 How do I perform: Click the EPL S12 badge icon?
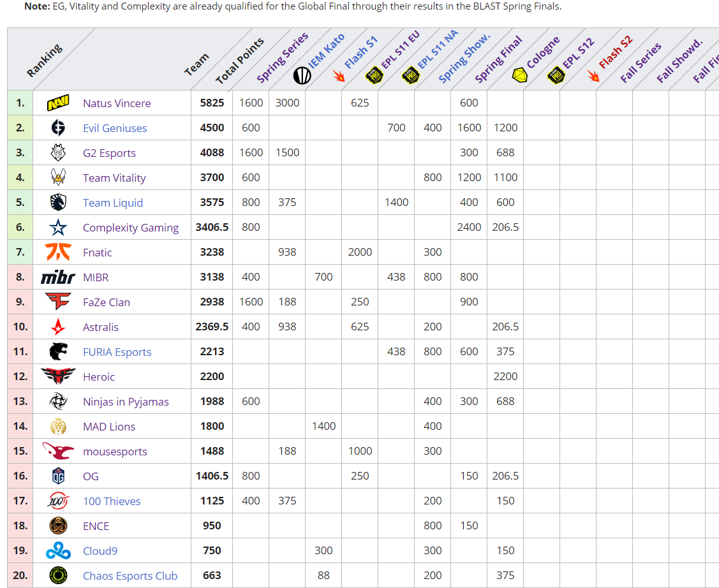coord(556,75)
